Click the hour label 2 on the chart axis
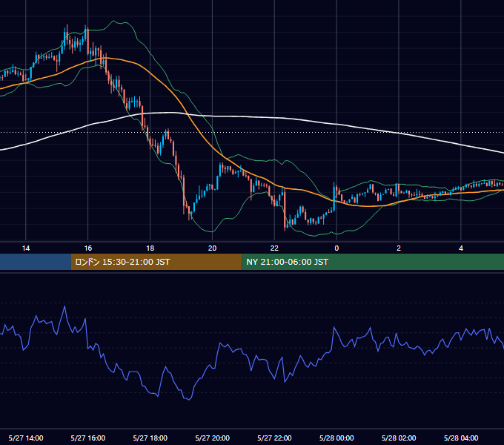504x445 pixels. [x=399, y=248]
